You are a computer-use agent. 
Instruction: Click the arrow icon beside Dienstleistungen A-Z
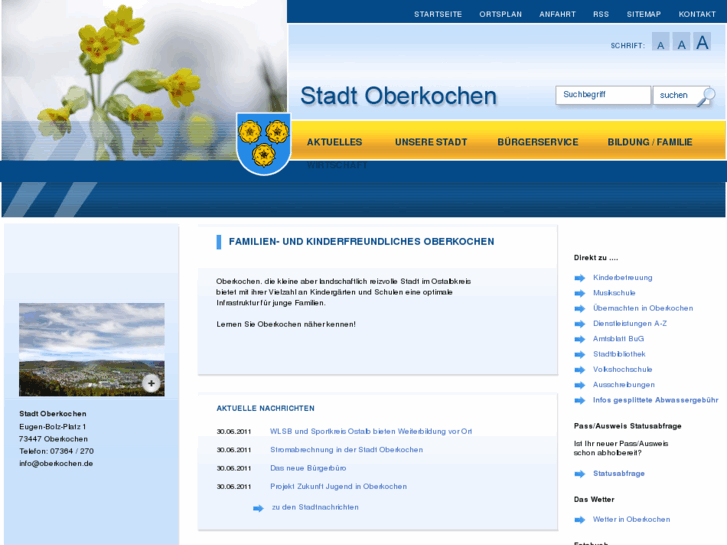580,324
